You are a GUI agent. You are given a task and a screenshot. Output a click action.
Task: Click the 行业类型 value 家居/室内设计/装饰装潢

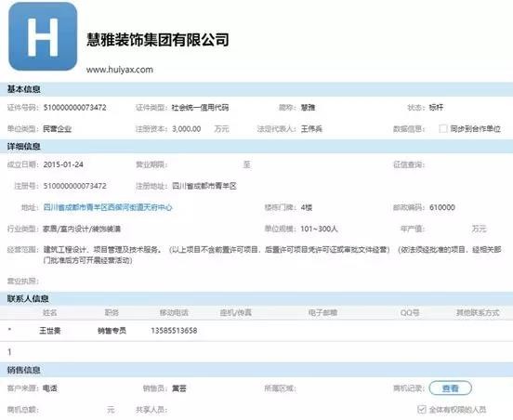[x=82, y=229]
